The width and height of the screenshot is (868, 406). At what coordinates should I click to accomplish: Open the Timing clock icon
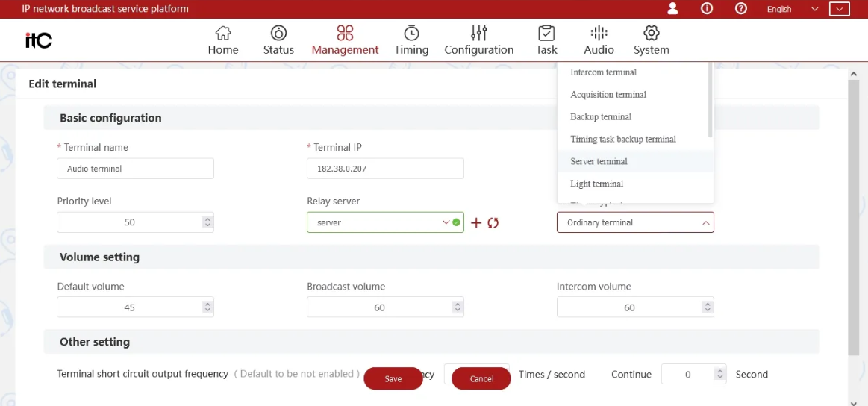pos(411,34)
